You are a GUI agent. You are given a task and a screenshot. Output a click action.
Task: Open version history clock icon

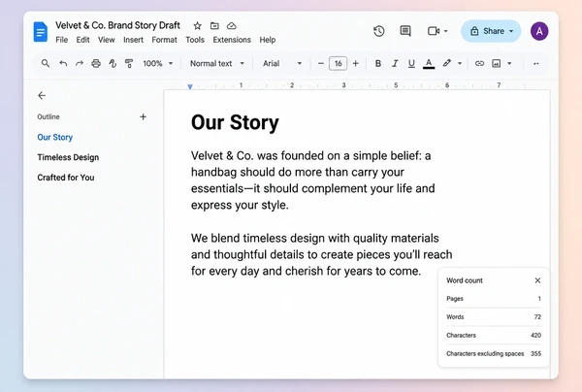pyautogui.click(x=378, y=31)
